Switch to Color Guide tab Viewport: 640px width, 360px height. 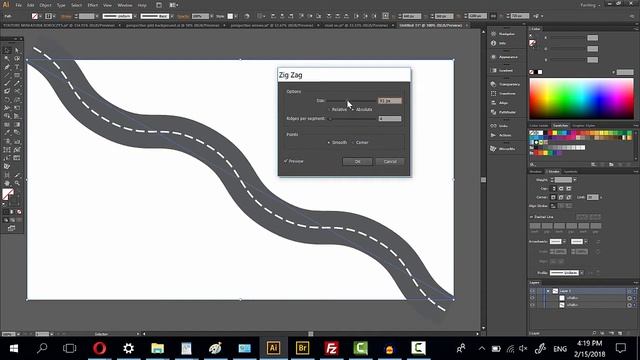click(539, 126)
